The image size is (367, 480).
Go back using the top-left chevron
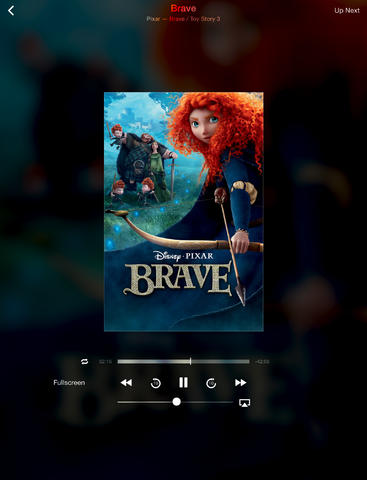click(x=11, y=11)
